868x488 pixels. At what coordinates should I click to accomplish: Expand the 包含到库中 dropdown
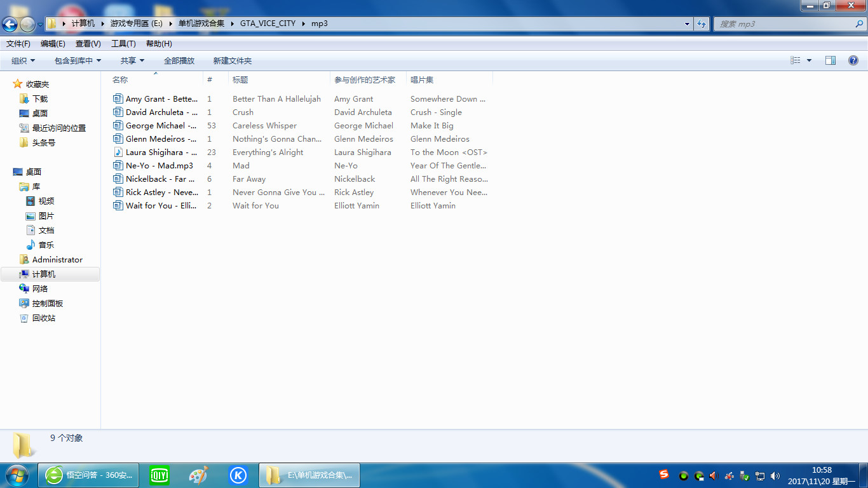point(78,61)
